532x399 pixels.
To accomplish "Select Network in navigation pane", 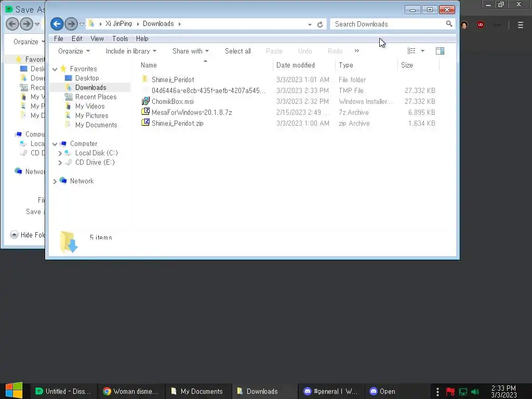I will coord(82,181).
